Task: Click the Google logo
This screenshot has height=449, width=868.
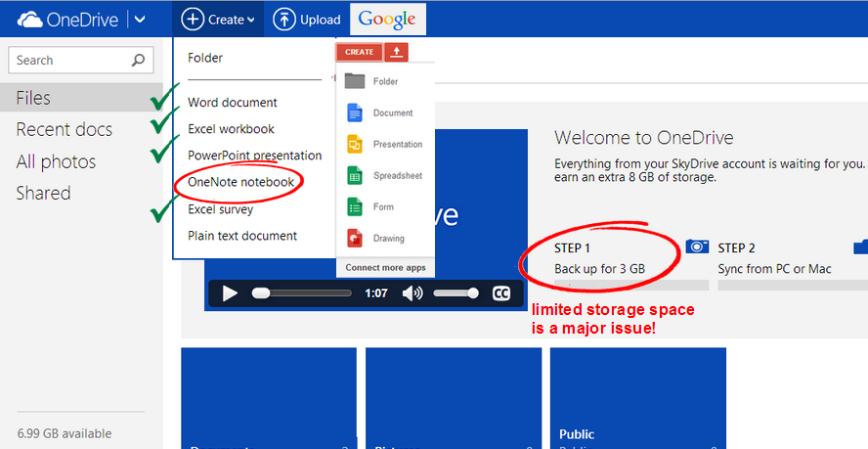Action: 387,20
